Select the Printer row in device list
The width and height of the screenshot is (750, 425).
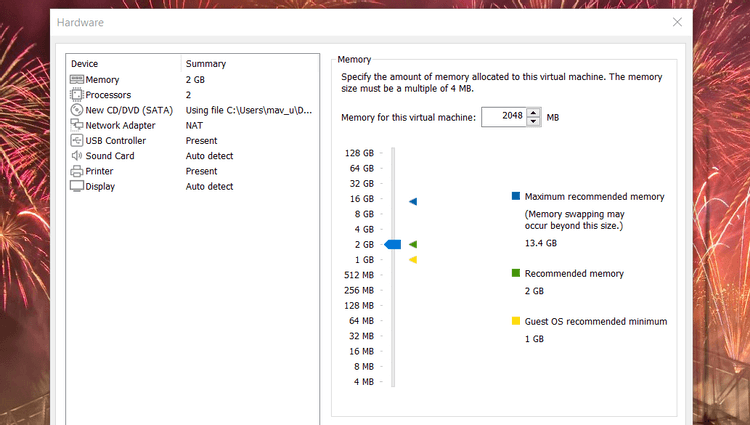(x=192, y=171)
